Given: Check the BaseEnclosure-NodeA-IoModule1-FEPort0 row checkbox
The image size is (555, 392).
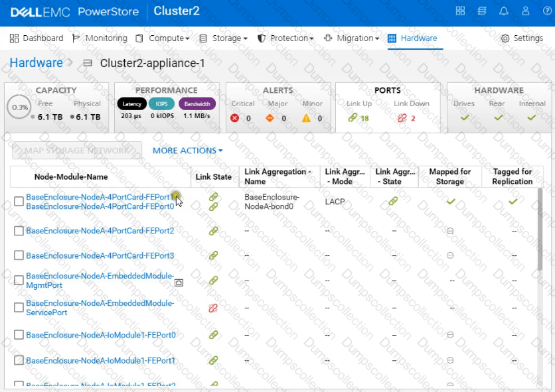Looking at the screenshot, I should [x=19, y=336].
